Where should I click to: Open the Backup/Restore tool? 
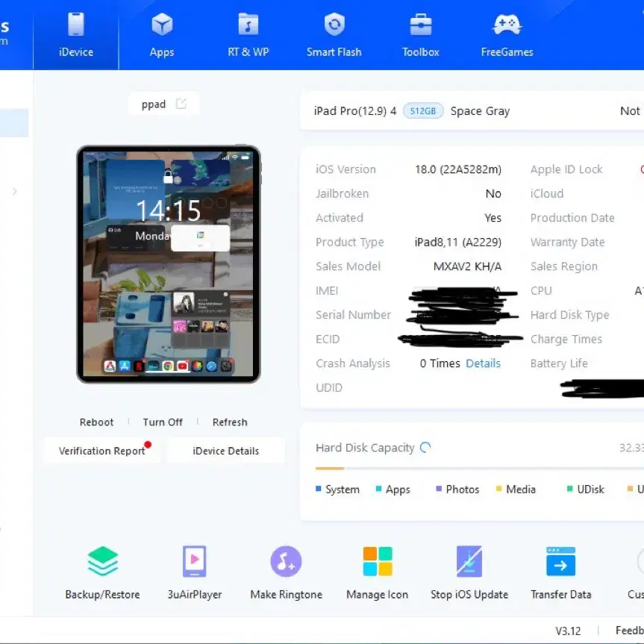(103, 572)
